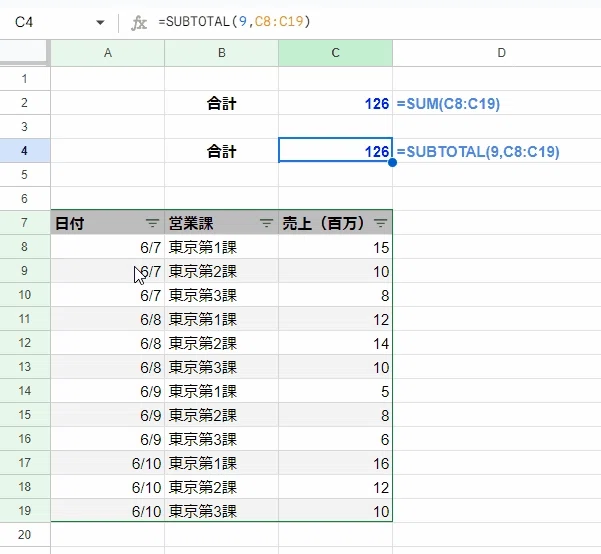
Task: Click the blue fill handle on cell C4
Action: (392, 163)
